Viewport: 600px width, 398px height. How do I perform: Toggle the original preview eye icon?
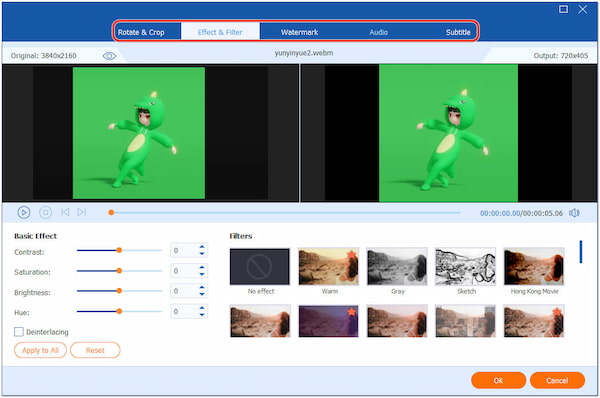(x=109, y=56)
